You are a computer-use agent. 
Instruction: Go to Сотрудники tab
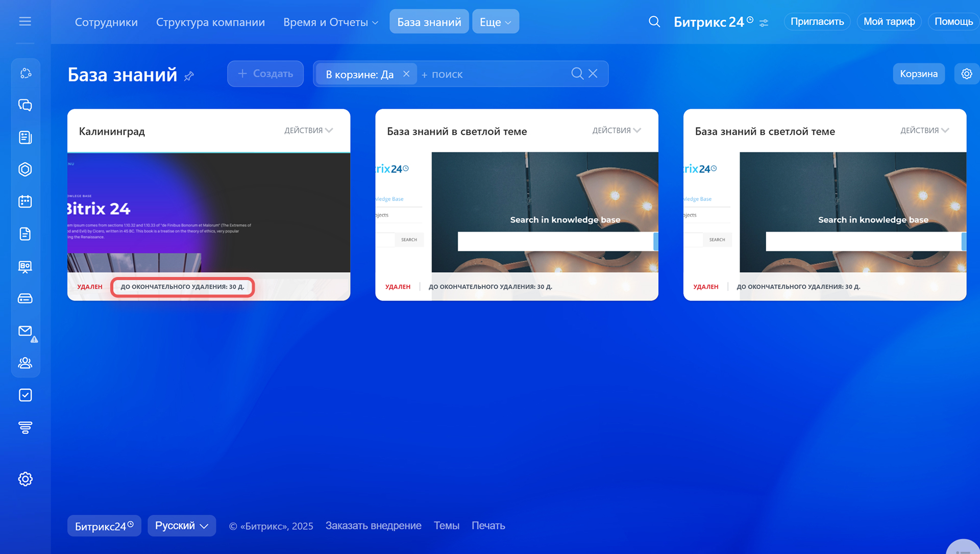pyautogui.click(x=106, y=22)
